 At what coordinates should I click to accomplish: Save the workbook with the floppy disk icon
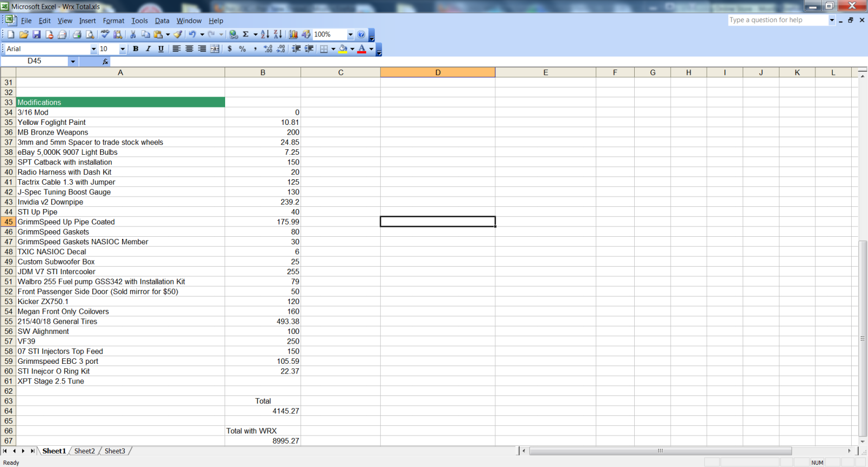pos(36,34)
